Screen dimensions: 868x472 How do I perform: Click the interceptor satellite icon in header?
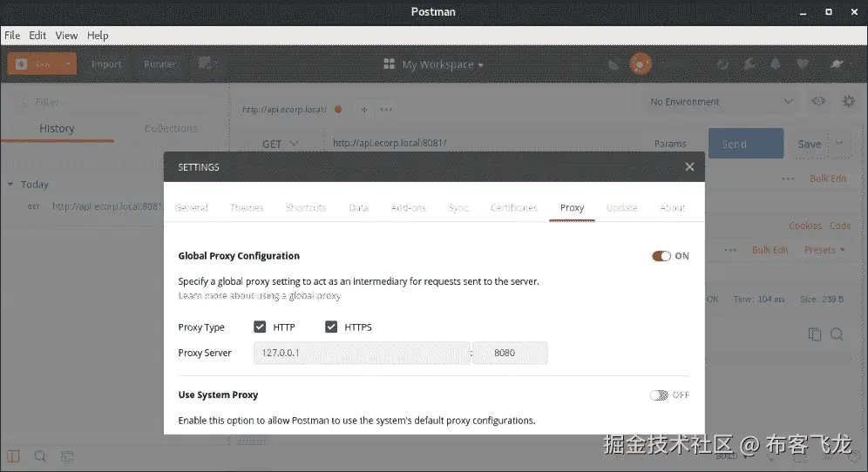pos(614,64)
